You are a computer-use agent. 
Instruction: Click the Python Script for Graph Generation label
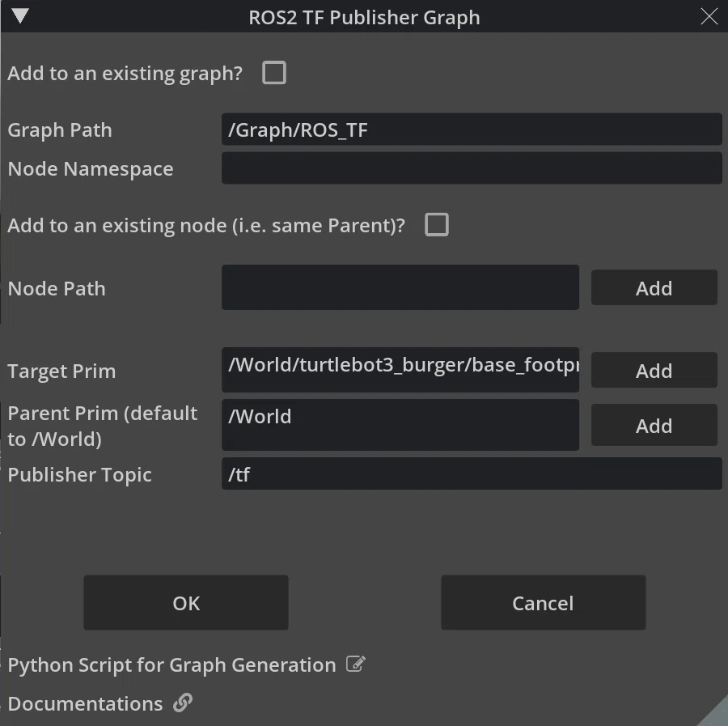(x=171, y=665)
